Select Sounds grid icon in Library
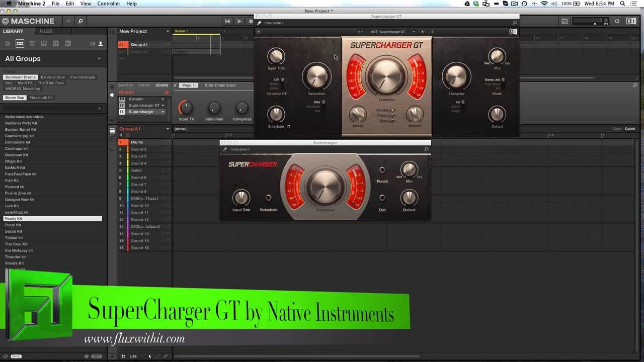 (32, 44)
